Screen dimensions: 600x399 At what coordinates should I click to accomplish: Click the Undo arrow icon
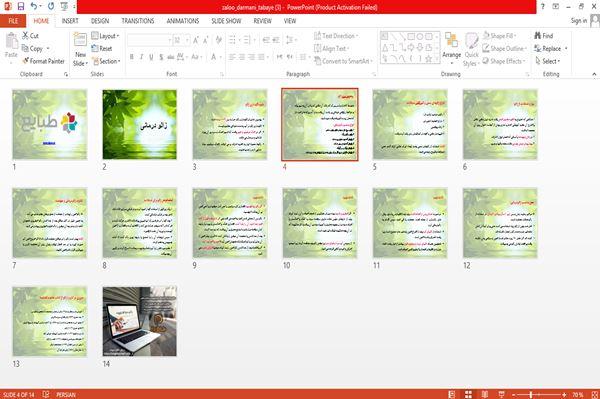(x=34, y=6)
